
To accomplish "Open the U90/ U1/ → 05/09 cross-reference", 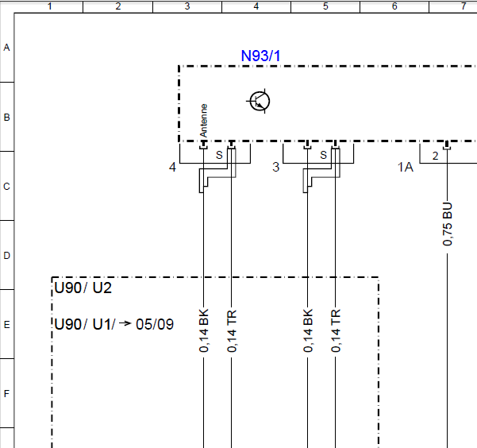I will click(x=114, y=324).
